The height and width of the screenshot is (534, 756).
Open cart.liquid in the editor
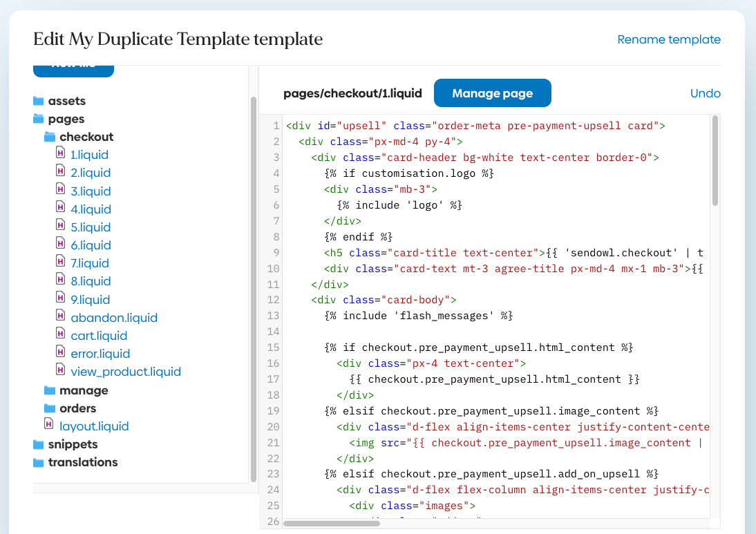coord(99,336)
